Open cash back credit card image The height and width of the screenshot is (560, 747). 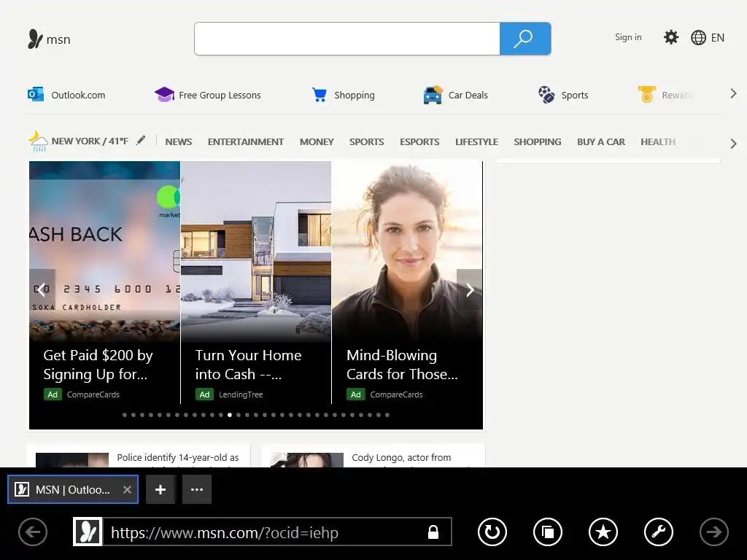pos(105,251)
